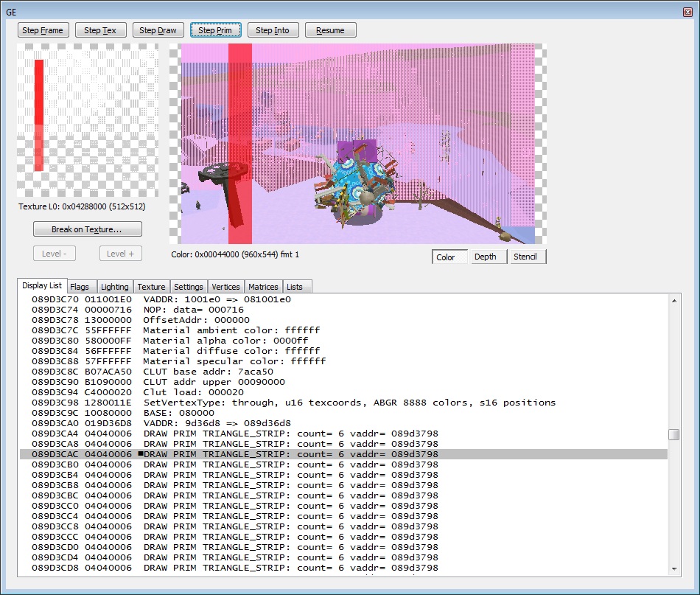
Task: Open the Vertices tab
Action: [x=225, y=287]
